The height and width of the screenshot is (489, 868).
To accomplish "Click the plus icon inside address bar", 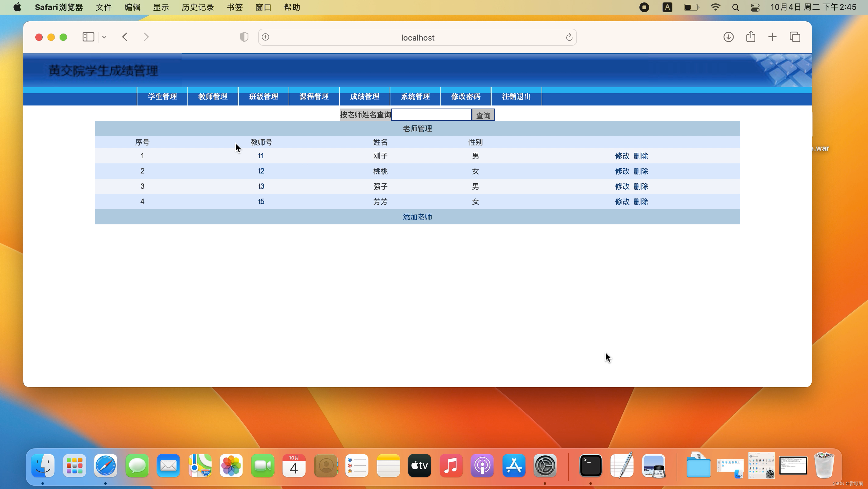I will point(265,37).
